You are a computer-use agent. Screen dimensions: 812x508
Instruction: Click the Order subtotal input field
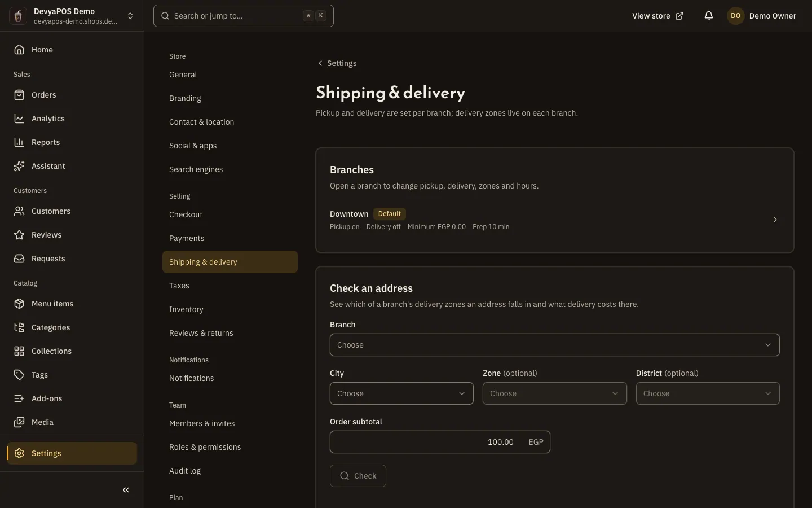[x=440, y=442]
